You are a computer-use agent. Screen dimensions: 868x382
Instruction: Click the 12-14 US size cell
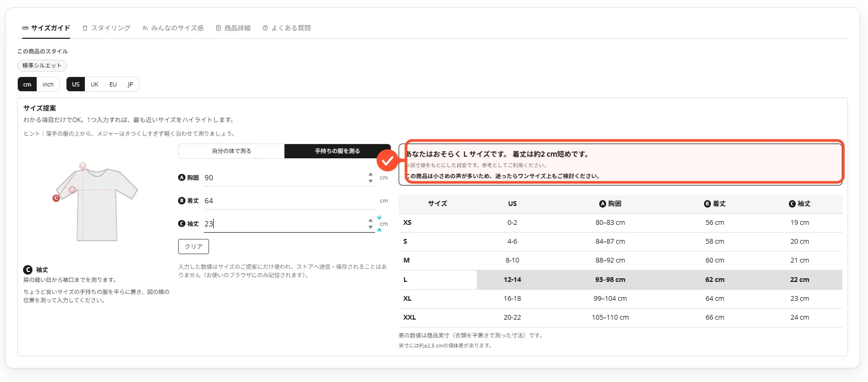pyautogui.click(x=512, y=280)
